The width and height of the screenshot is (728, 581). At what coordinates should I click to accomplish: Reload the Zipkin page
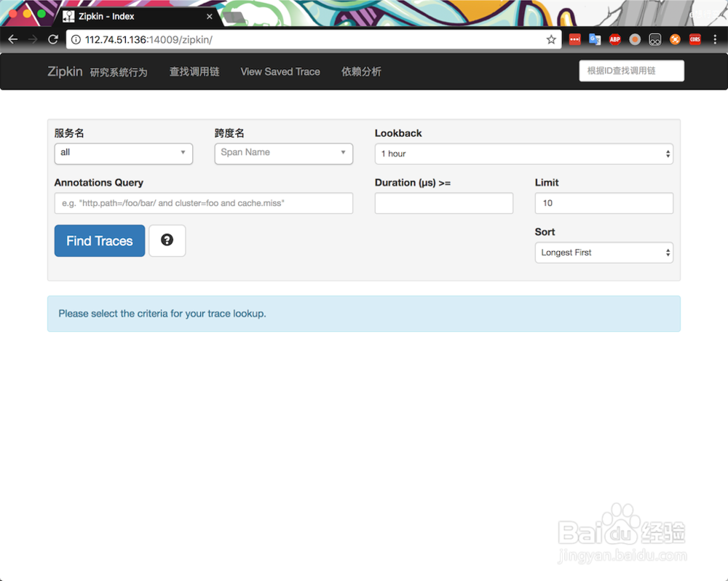[53, 39]
